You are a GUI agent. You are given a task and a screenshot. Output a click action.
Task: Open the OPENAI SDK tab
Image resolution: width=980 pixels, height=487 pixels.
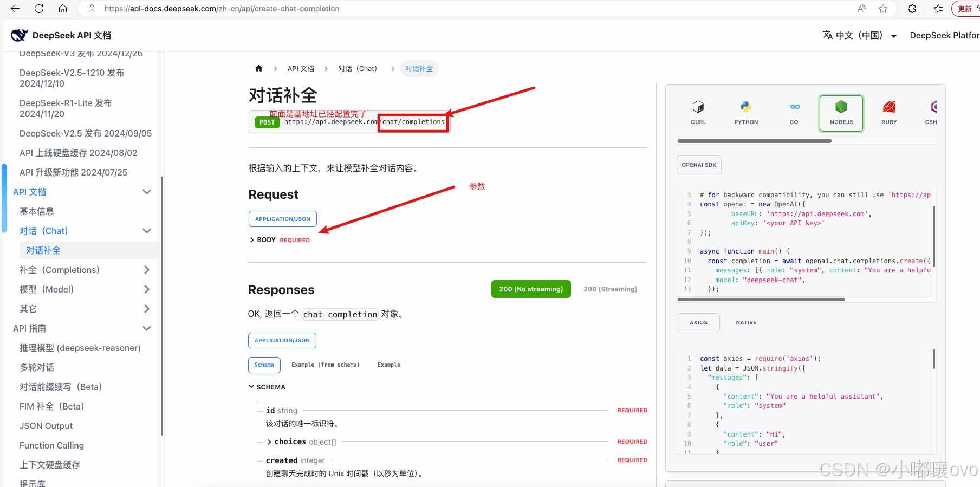click(x=699, y=165)
